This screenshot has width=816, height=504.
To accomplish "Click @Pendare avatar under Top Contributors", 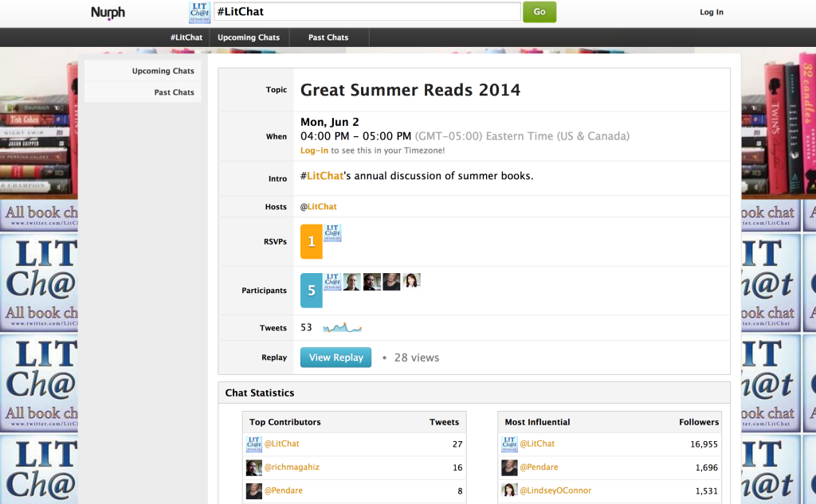I will click(x=254, y=491).
